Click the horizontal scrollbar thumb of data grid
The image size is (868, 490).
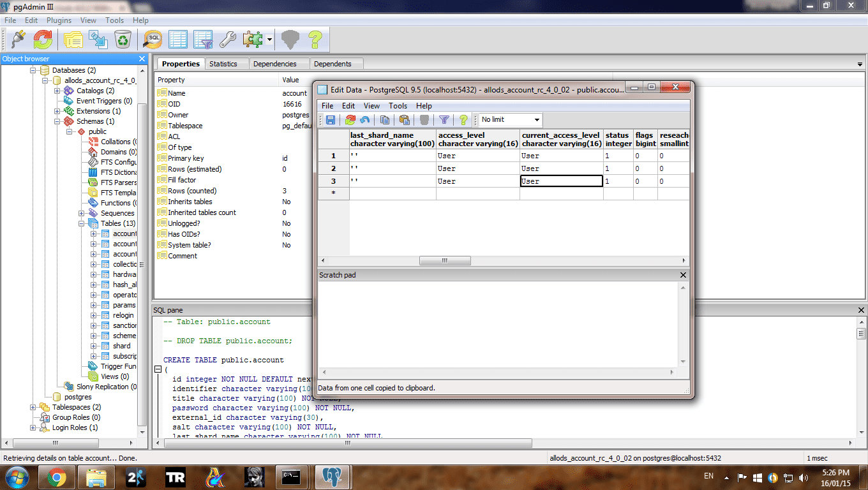pyautogui.click(x=445, y=261)
